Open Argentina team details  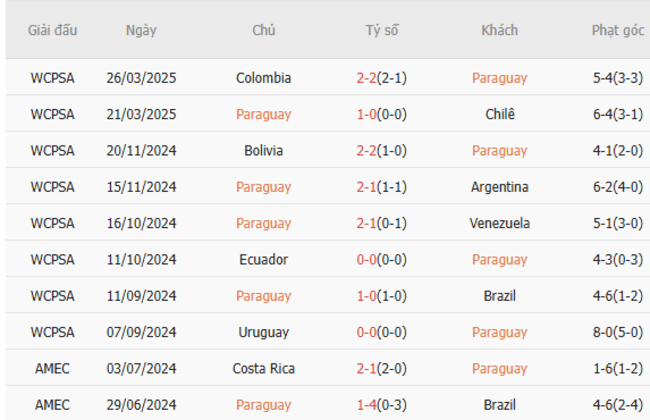coord(499,187)
